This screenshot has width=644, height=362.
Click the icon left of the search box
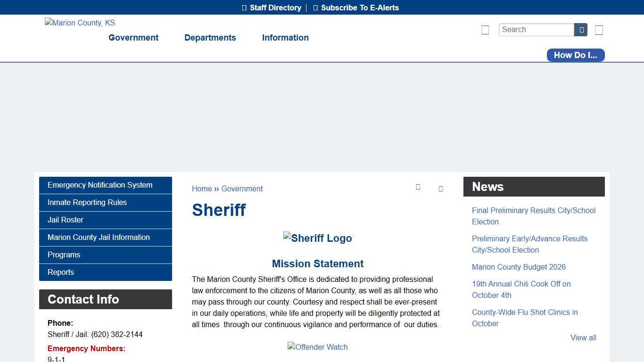coord(485,30)
